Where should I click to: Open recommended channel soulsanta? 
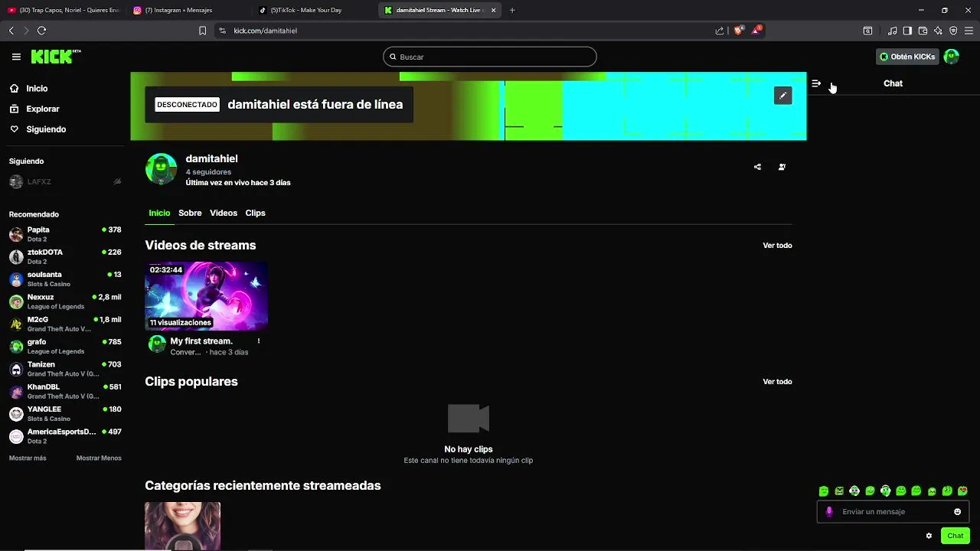point(65,279)
